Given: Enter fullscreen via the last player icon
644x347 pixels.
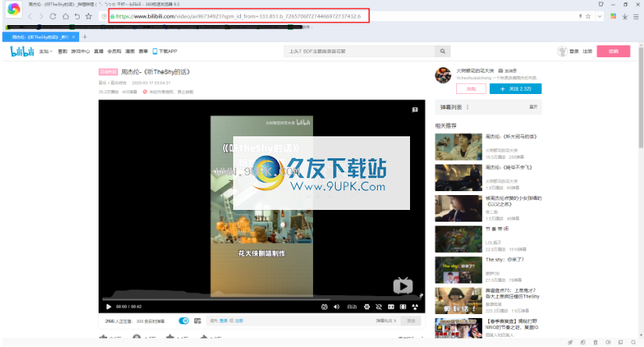Looking at the screenshot, I should pos(415,307).
